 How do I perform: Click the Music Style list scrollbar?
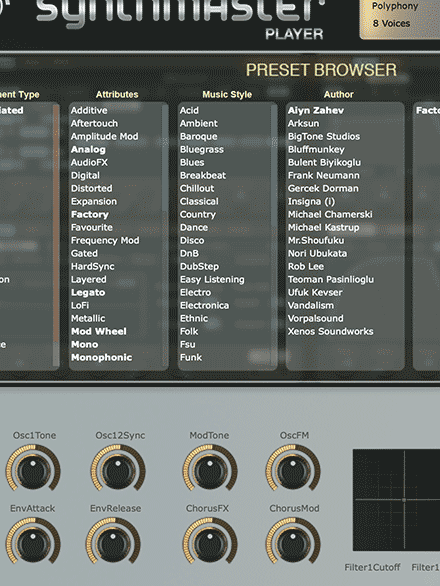[274, 235]
